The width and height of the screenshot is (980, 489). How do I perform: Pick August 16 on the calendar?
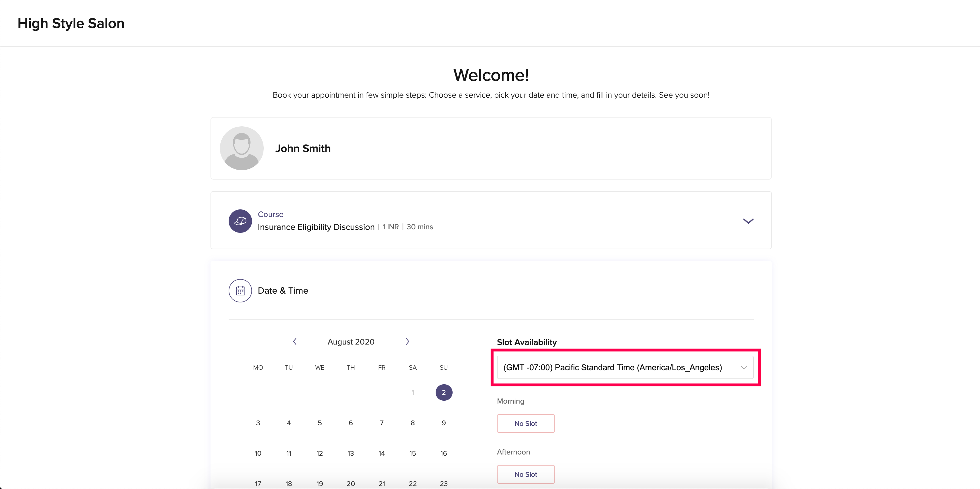tap(444, 453)
